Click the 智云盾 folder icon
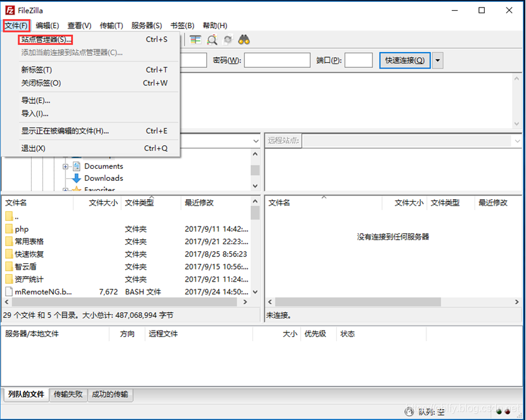The height and width of the screenshot is (420, 526). click(9, 266)
